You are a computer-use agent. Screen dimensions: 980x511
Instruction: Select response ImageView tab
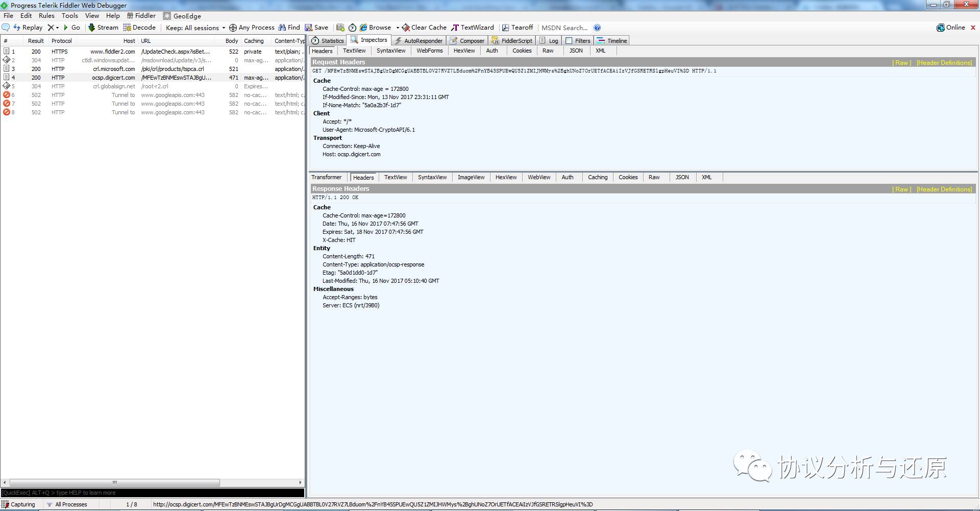pyautogui.click(x=471, y=177)
